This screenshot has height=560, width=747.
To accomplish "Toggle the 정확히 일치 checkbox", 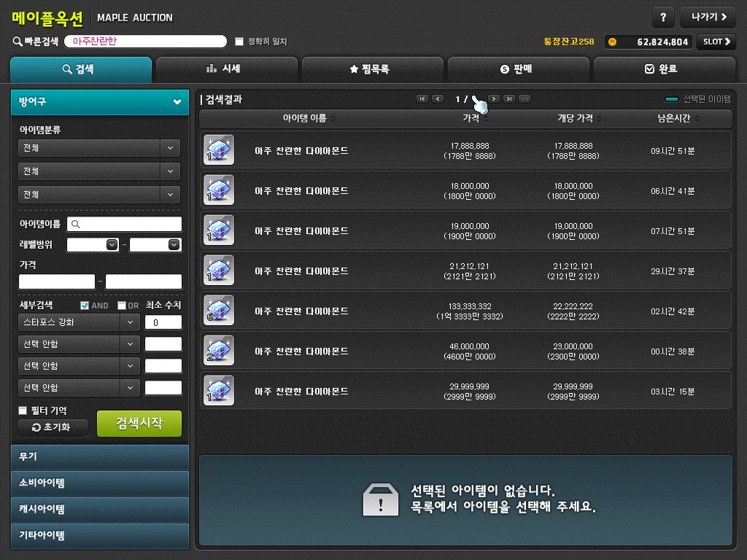I will [x=239, y=42].
